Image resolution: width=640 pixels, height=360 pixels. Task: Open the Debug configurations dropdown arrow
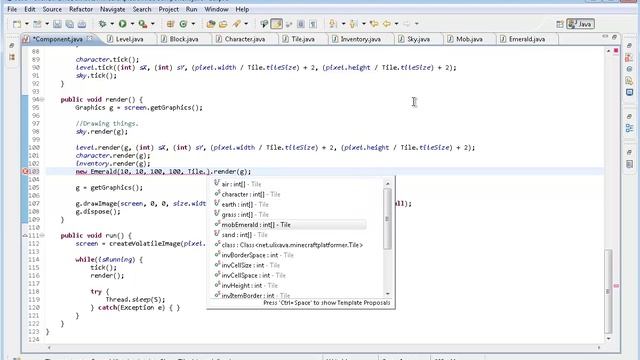(x=112, y=24)
